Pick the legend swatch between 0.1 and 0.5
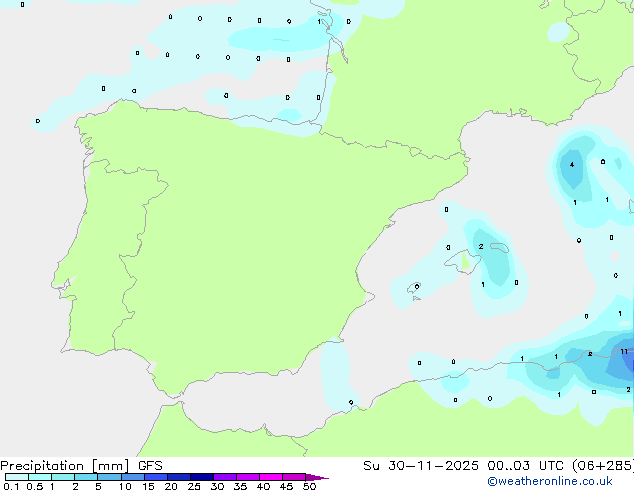Screen dimensions: 634x490 [17, 477]
